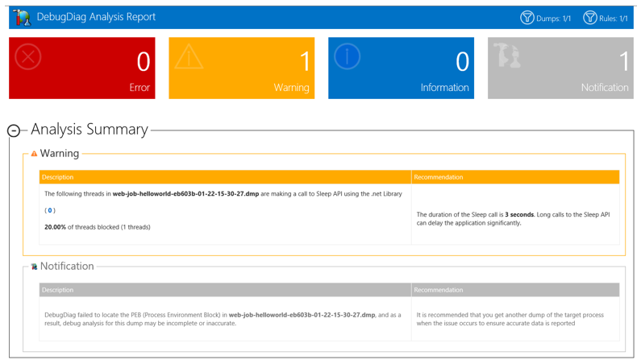This screenshot has height=364, width=641.
Task: Click the "DebugDiag Analysis Report" title text
Action: pyautogui.click(x=96, y=17)
